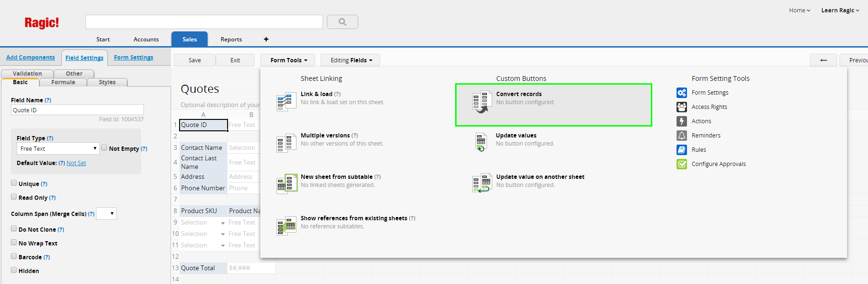868x284 pixels.
Task: Select the Validation sub-tab
Action: (x=28, y=74)
